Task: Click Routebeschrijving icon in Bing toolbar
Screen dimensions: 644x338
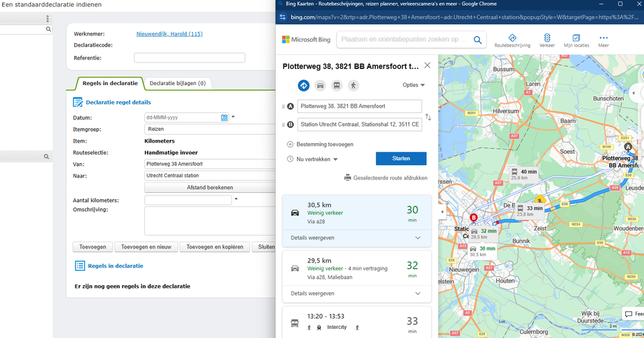Action: 512,41
